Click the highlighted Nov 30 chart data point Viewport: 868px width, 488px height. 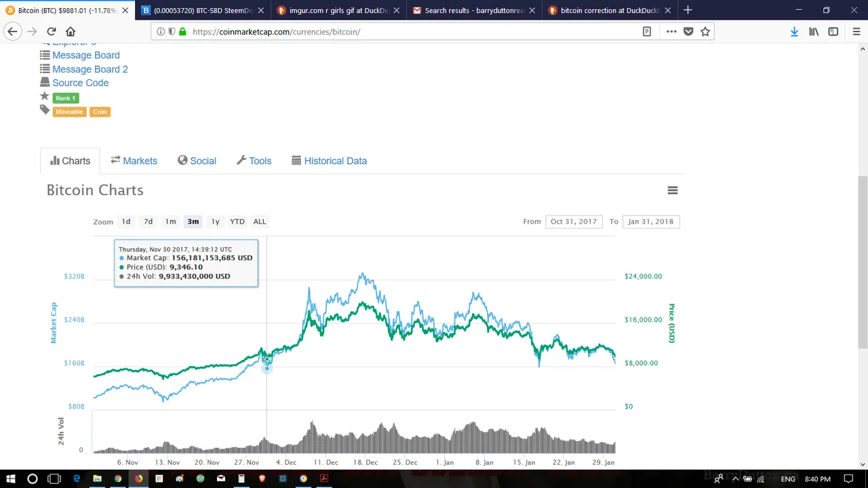pyautogui.click(x=267, y=367)
